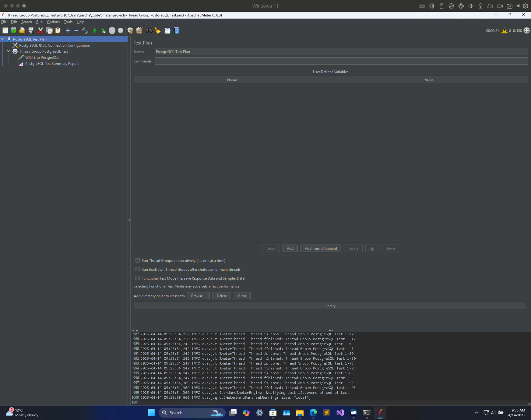Click the test plan Name field

tap(341, 51)
